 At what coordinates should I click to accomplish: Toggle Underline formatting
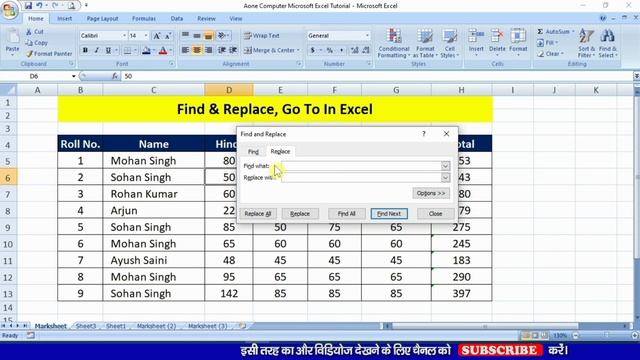(x=108, y=50)
